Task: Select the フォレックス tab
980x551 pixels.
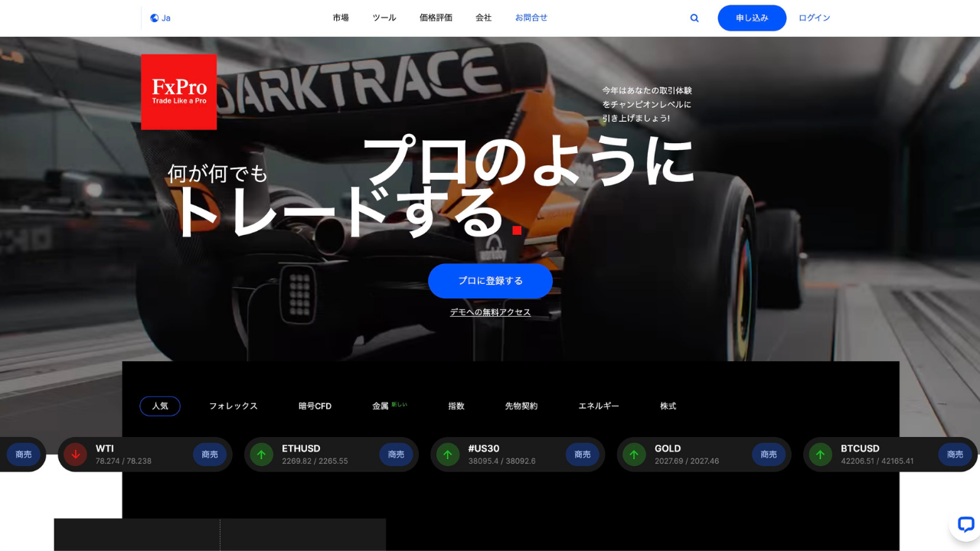Action: coord(234,406)
